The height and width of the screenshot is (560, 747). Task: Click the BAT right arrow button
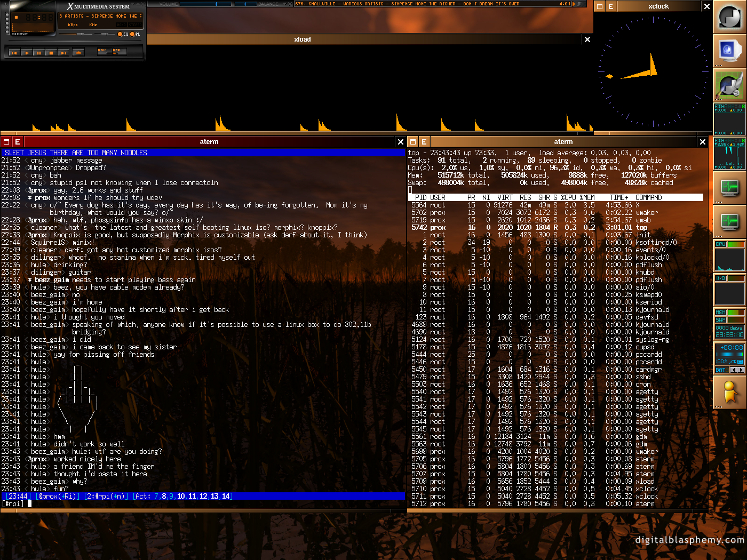pyautogui.click(x=741, y=370)
